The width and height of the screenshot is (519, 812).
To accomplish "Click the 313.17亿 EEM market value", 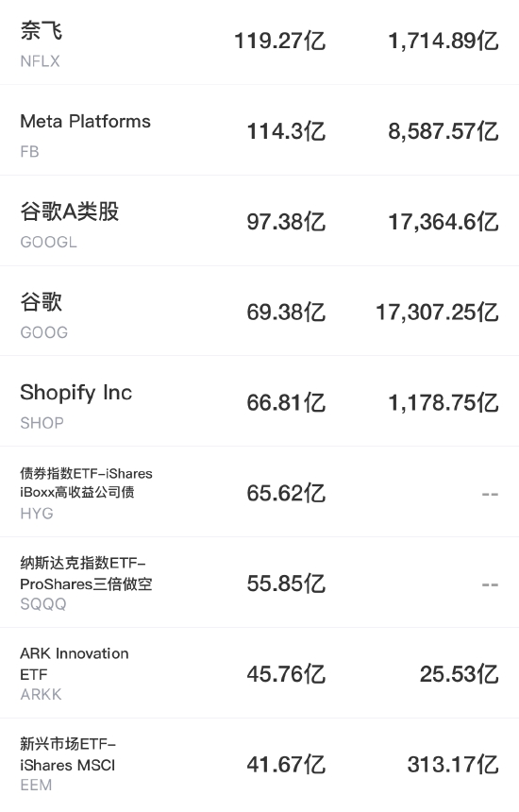I will 453,765.
